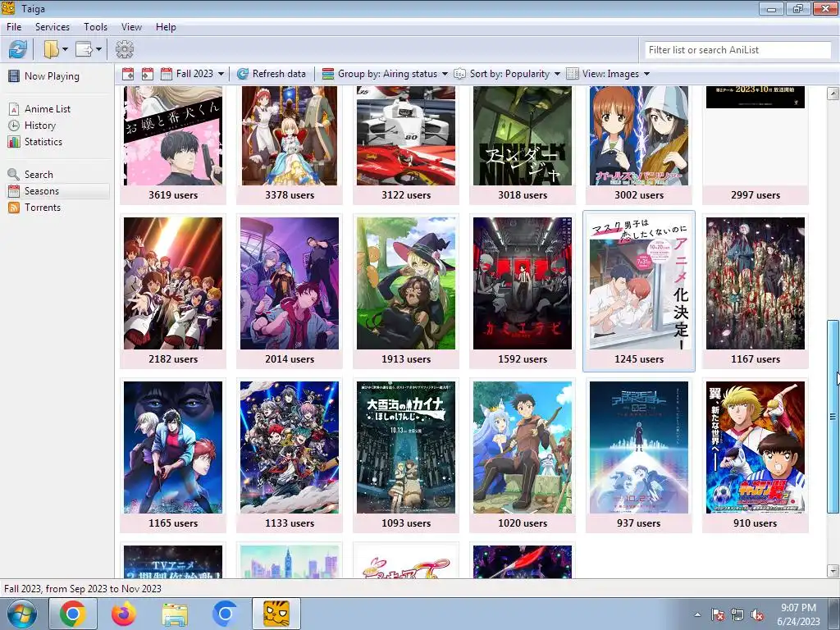
Task: Open Windows Start button
Action: 22,614
